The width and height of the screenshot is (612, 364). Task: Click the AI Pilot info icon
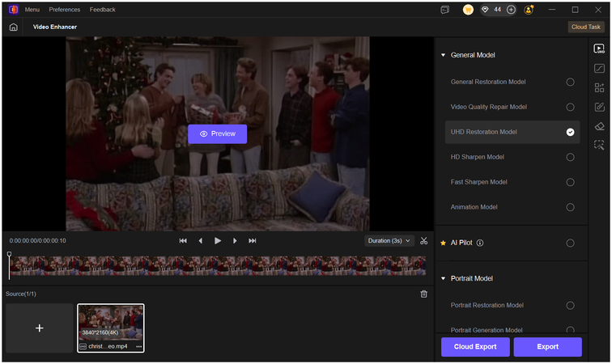(x=480, y=243)
